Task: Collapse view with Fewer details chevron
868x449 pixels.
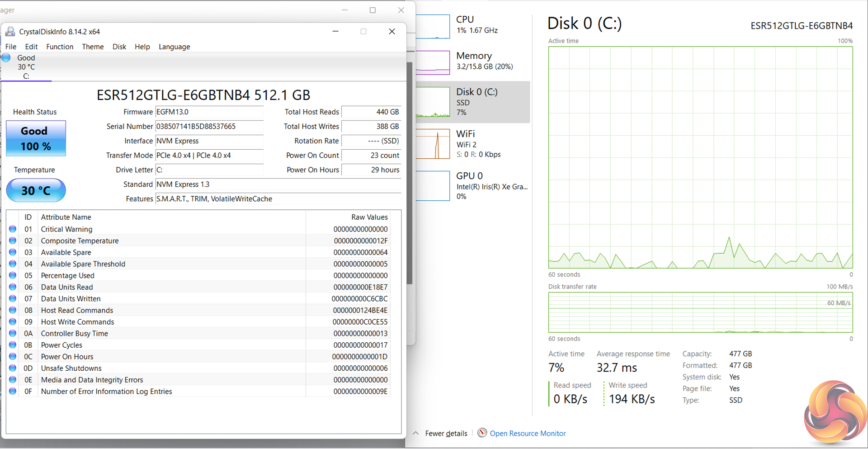Action: [415, 433]
